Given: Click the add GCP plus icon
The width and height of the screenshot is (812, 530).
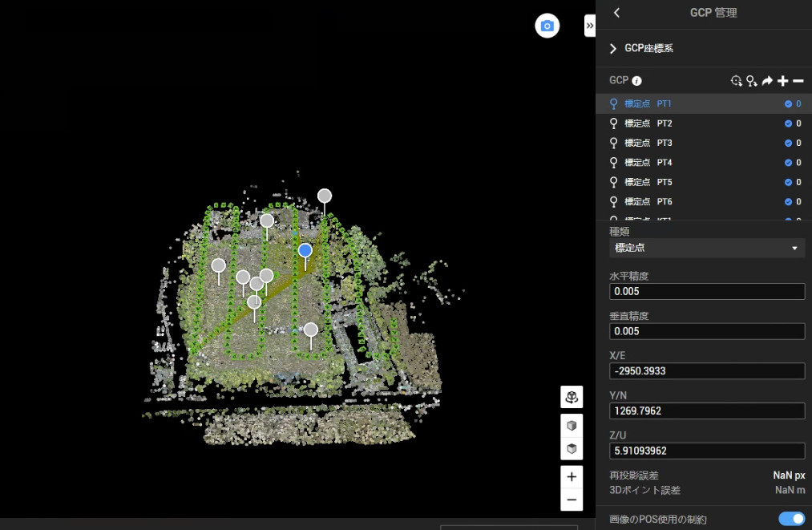Looking at the screenshot, I should [783, 81].
